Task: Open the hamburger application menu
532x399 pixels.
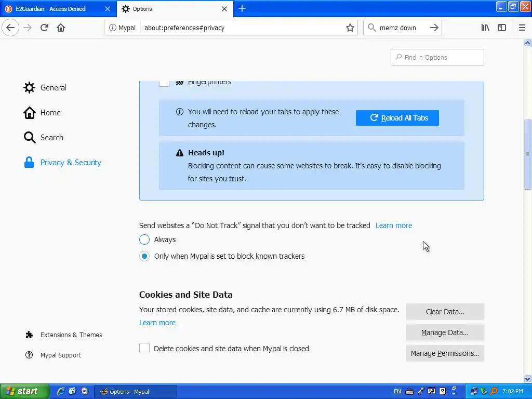Action: pyautogui.click(x=522, y=28)
